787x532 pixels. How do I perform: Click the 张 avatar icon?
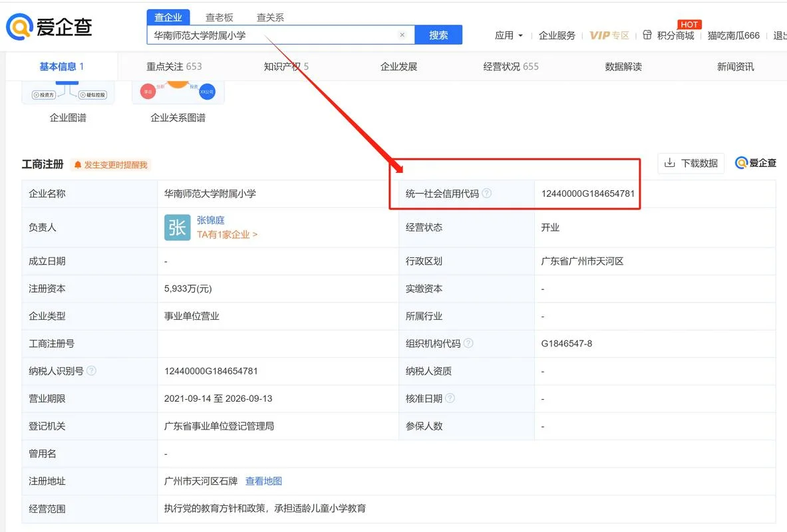click(x=177, y=227)
